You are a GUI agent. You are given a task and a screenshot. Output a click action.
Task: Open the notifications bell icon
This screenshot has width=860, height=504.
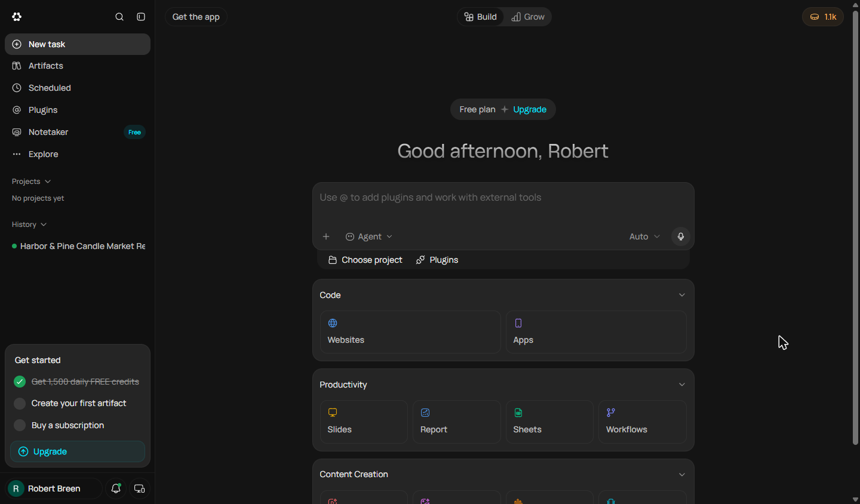(116, 488)
